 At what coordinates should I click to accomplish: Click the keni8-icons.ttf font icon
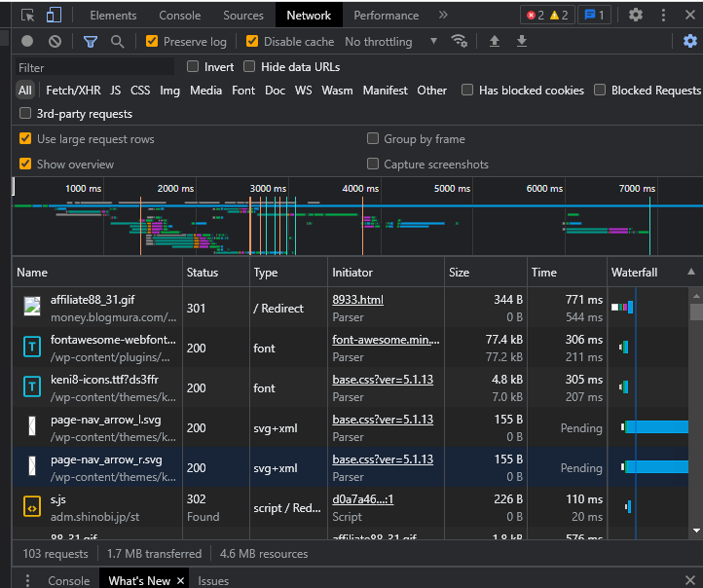32,386
